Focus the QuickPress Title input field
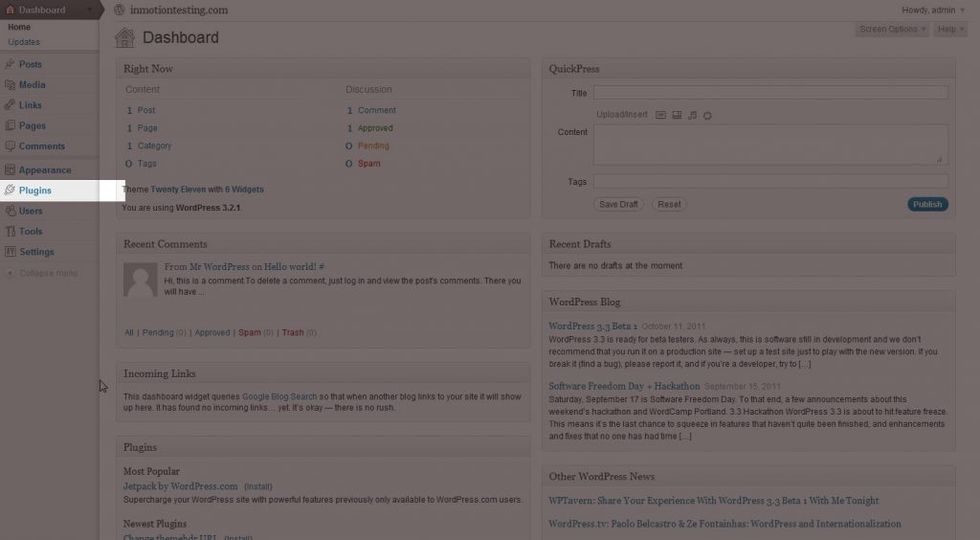This screenshot has width=980, height=540. click(769, 93)
